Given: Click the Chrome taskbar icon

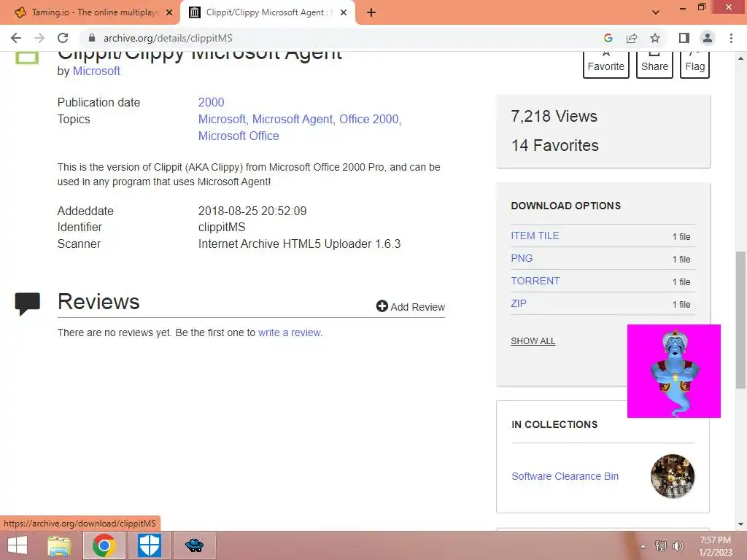Looking at the screenshot, I should [x=104, y=545].
